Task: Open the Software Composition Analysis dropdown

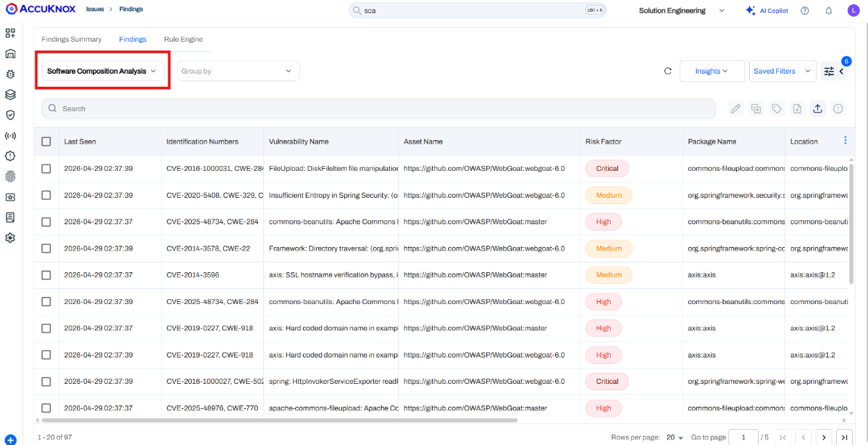Action: (102, 71)
